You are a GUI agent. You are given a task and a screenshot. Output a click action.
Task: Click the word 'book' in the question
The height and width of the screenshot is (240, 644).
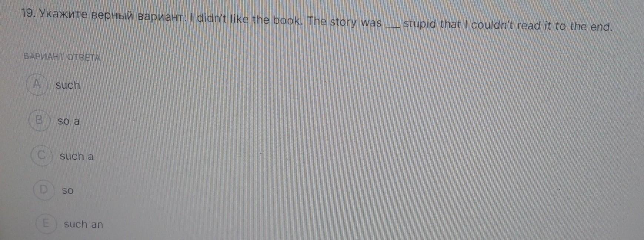click(x=287, y=20)
